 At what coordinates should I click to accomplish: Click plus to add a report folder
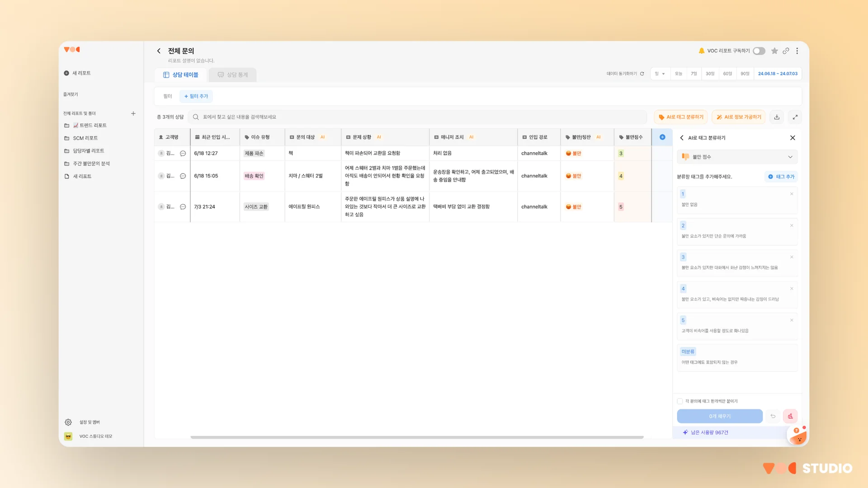[x=133, y=113]
